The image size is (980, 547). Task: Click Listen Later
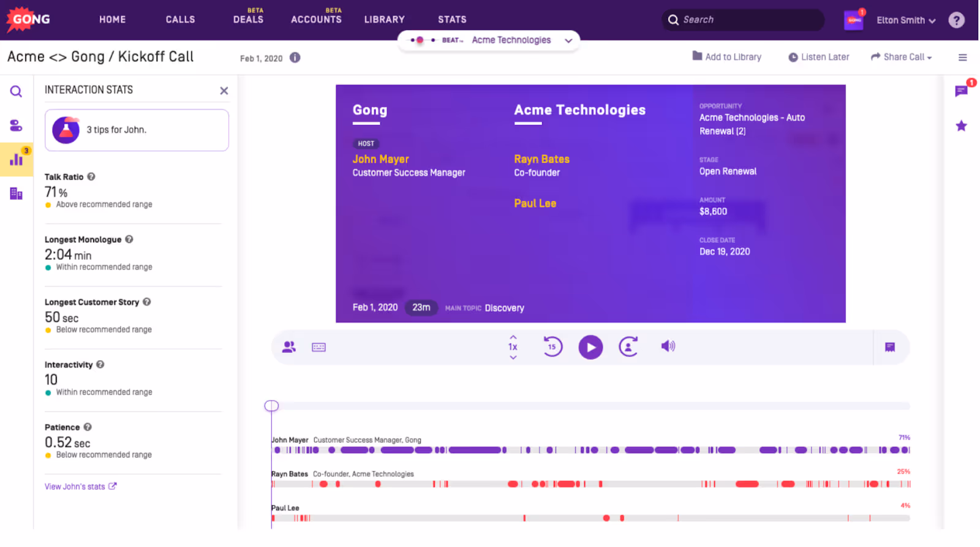click(818, 57)
